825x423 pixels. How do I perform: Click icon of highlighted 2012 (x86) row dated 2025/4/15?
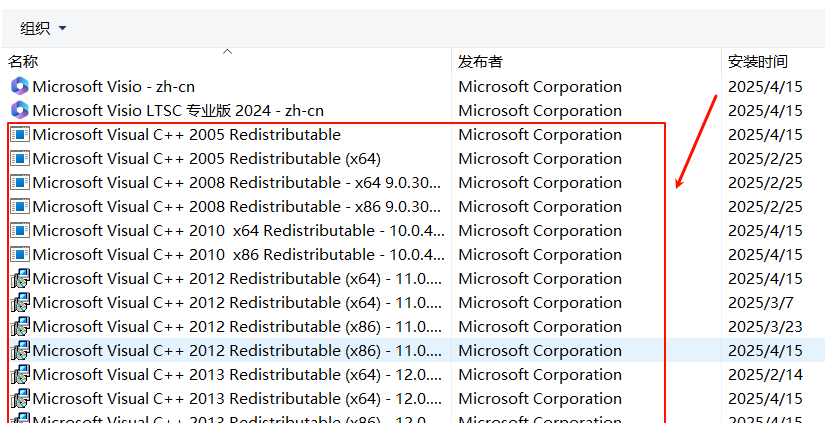point(20,350)
